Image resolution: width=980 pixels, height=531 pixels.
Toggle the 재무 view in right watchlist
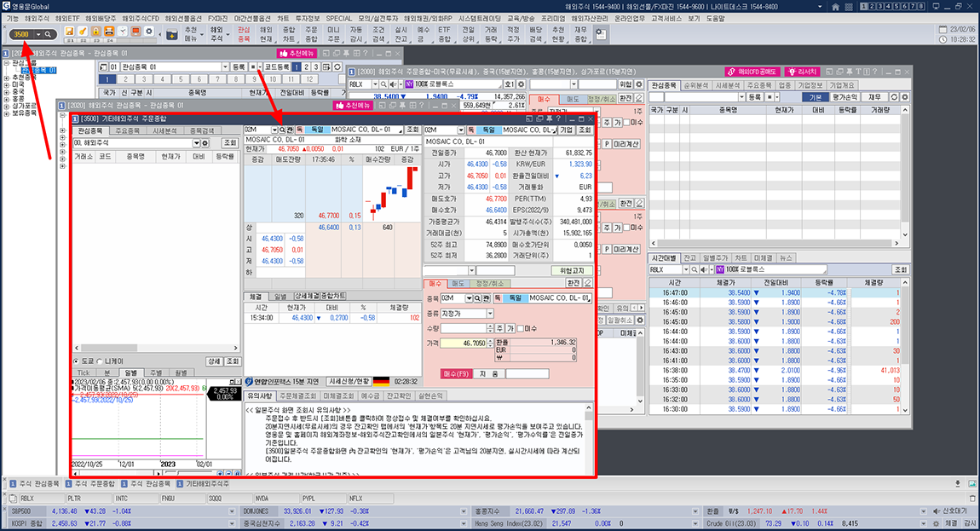pos(873,97)
